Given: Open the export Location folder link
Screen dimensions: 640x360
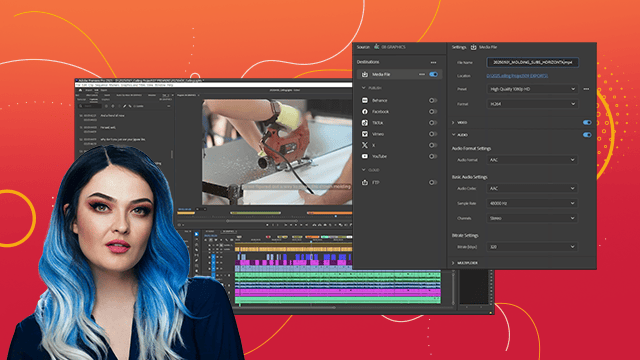Looking at the screenshot, I should [517, 76].
